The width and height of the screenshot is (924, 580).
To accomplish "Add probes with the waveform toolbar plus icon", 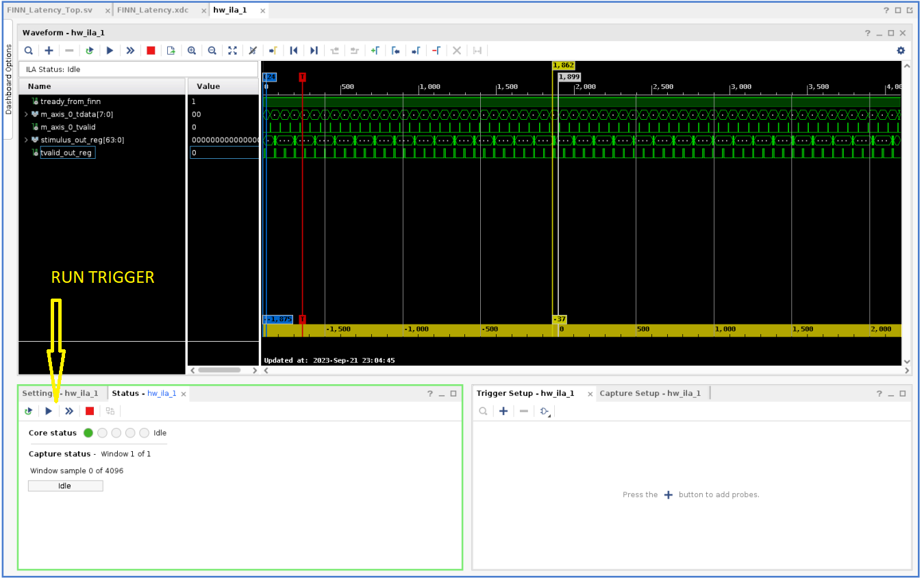I will tap(49, 51).
